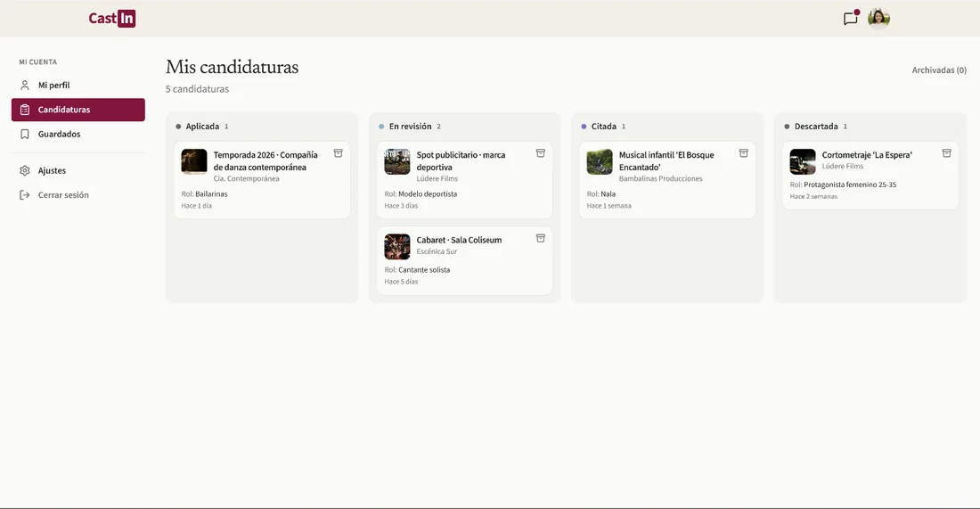This screenshot has width=980, height=509.
Task: Select Cerrar sesión
Action: (78, 195)
